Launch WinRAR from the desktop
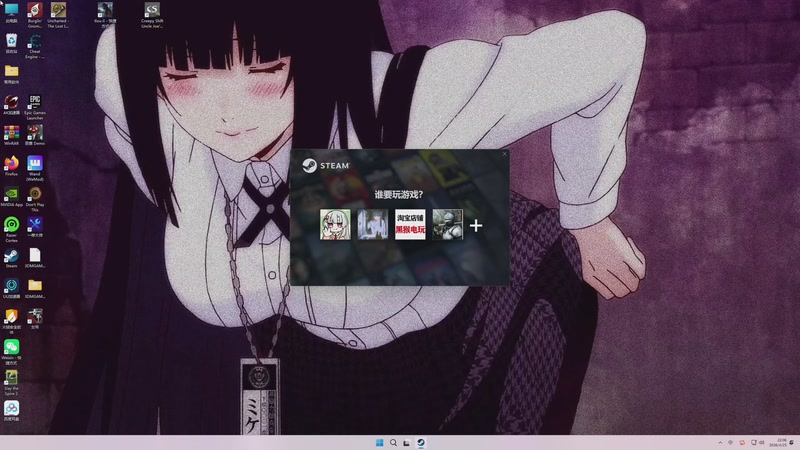Screen dimensions: 800x450 pyautogui.click(x=11, y=136)
